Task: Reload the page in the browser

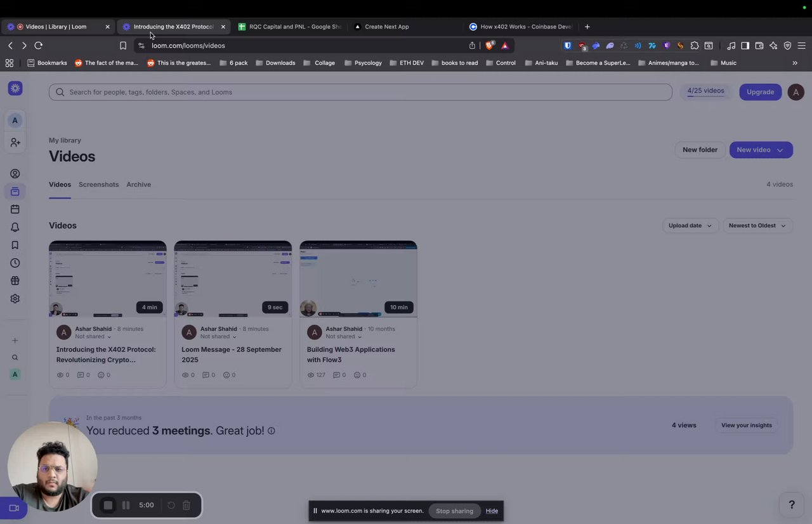Action: click(x=39, y=46)
